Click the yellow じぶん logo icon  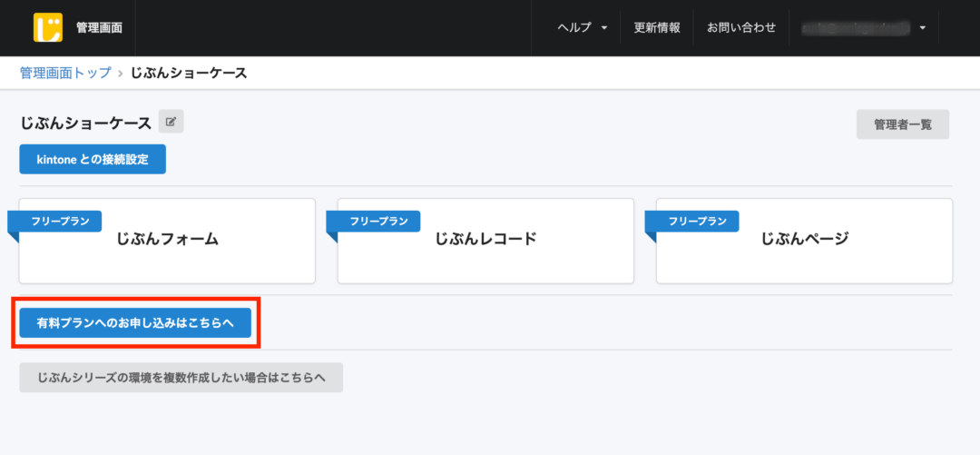47,27
